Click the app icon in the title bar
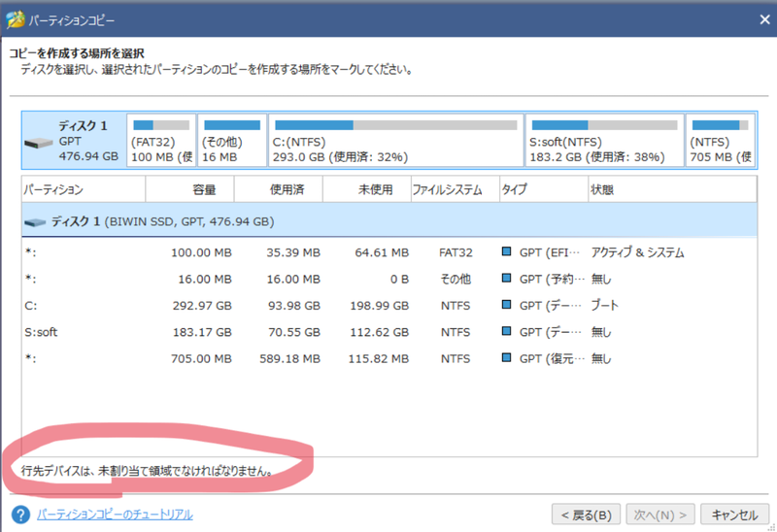Image resolution: width=777 pixels, height=532 pixels. coord(15,19)
